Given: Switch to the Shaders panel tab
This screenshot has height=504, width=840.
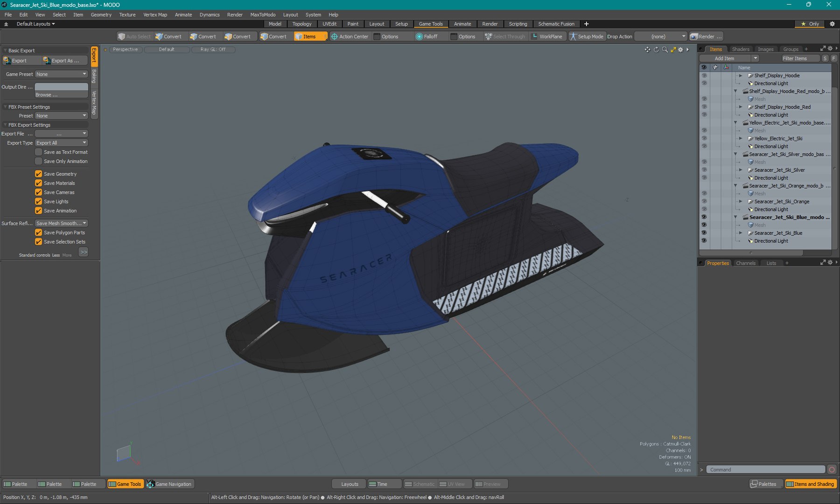Looking at the screenshot, I should [x=741, y=49].
